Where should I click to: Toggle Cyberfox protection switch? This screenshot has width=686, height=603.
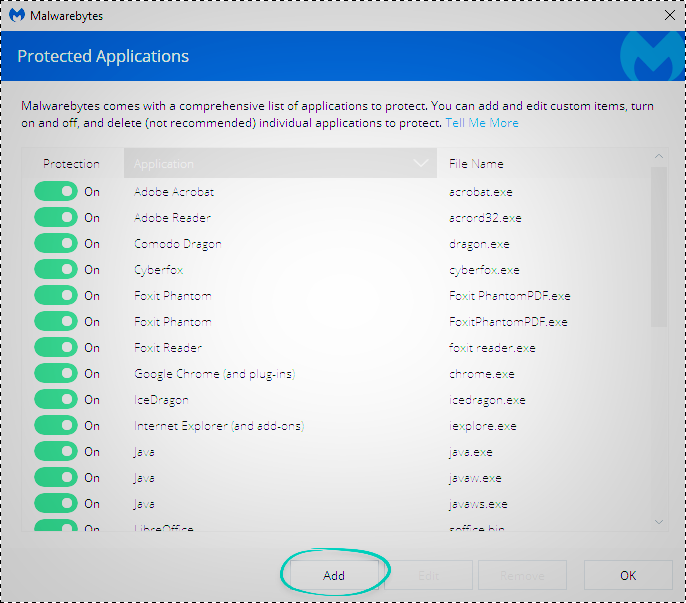tap(56, 269)
